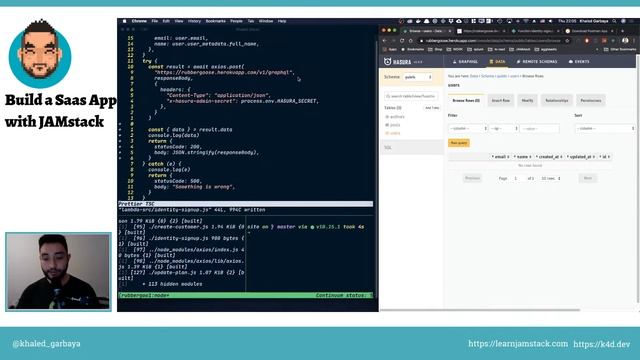Switch to the EVENTS tab in Hasura
Image resolution: width=640 pixels, height=360 pixels.
pyautogui.click(x=579, y=62)
